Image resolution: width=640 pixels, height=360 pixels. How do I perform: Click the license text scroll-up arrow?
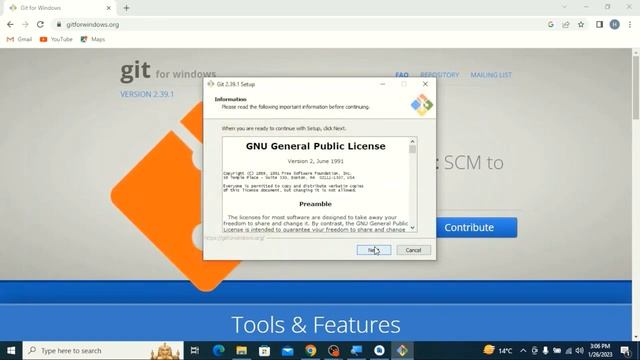click(412, 141)
